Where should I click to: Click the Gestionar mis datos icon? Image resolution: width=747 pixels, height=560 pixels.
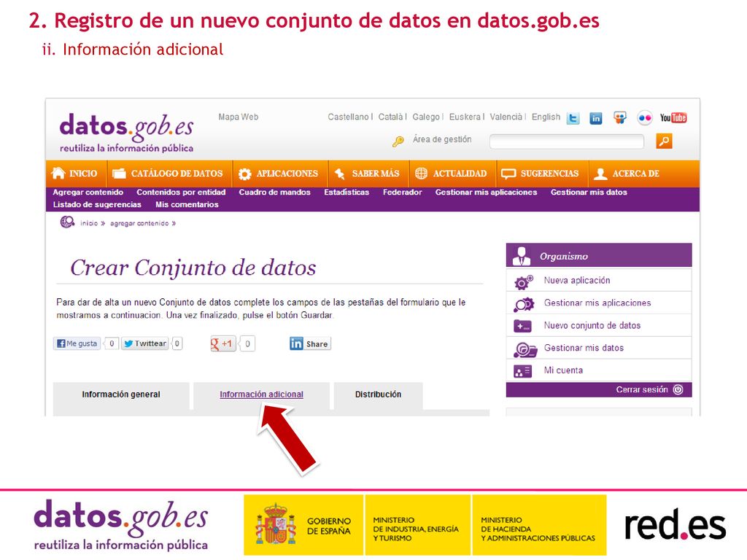pyautogui.click(x=525, y=349)
